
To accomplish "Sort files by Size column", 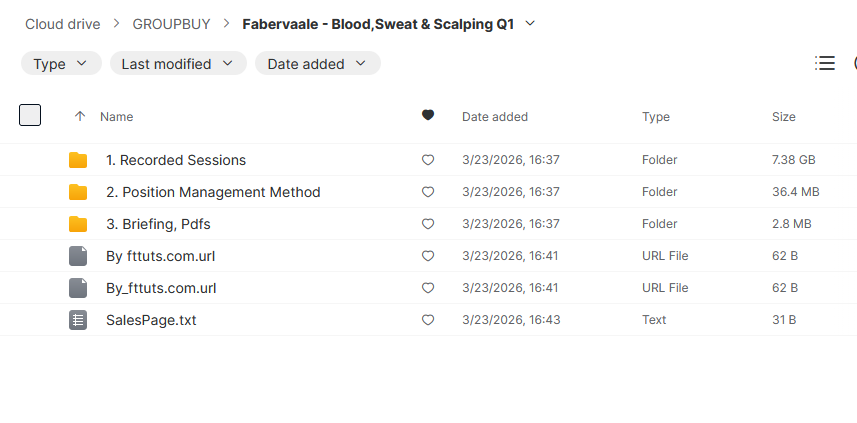I will tap(784, 117).
